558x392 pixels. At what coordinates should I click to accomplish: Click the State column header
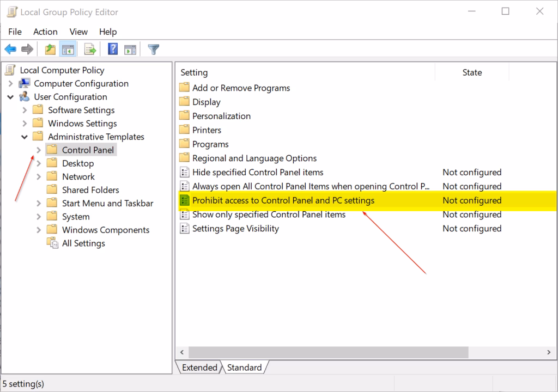471,72
